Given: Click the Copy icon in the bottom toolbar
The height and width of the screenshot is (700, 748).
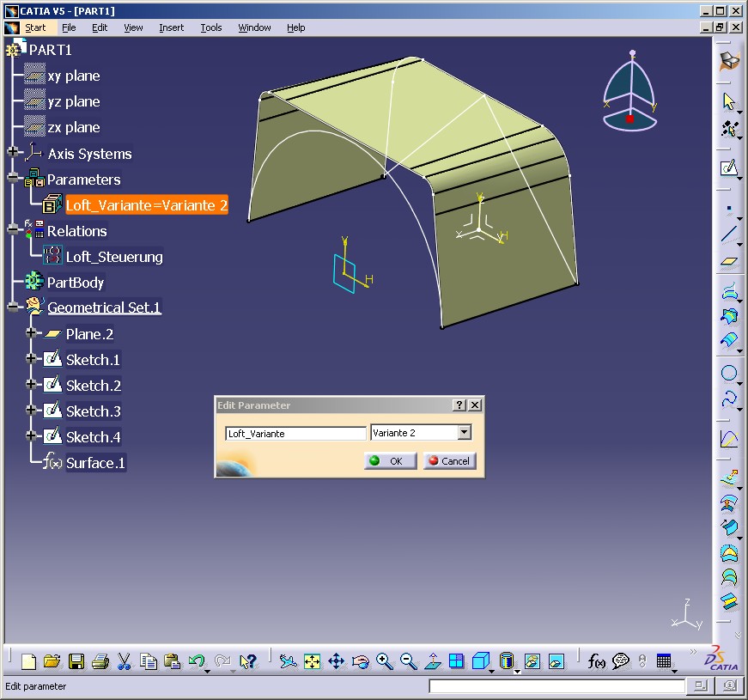Looking at the screenshot, I should (149, 661).
